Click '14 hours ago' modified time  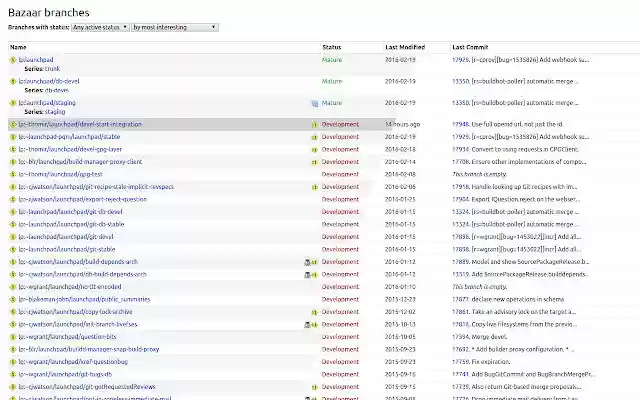pos(402,124)
